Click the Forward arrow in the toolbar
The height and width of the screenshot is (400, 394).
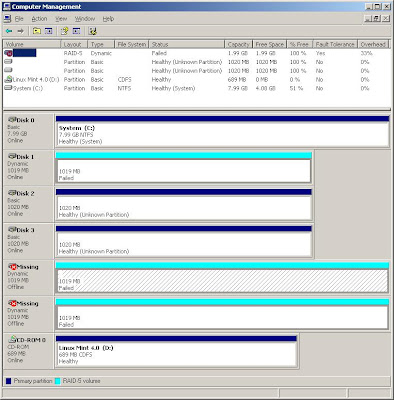(21, 31)
